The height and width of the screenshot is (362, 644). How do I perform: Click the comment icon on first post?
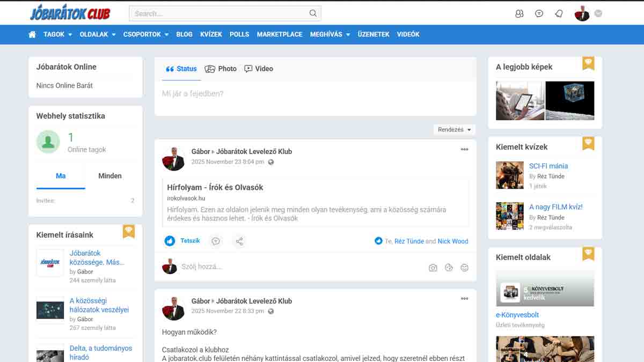[216, 241]
